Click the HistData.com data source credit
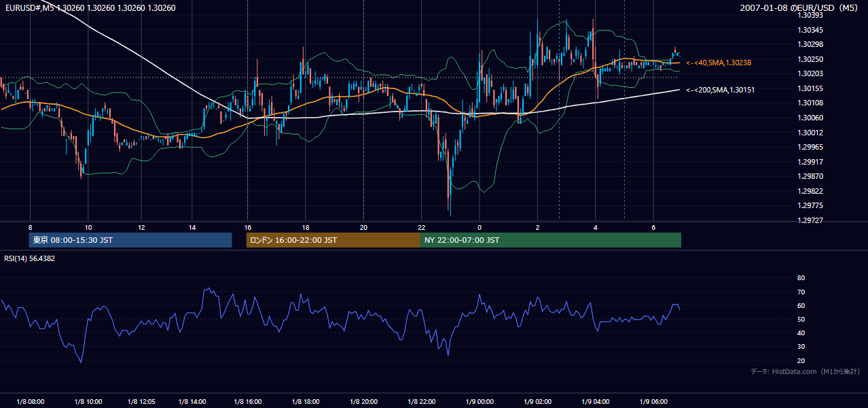Screen dimensions: 868x408 click(805, 371)
